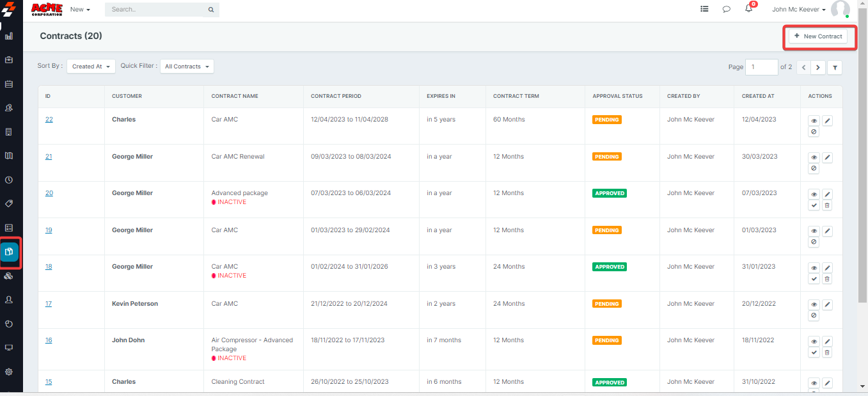Toggle activation checkmark for contract 18

tap(814, 279)
